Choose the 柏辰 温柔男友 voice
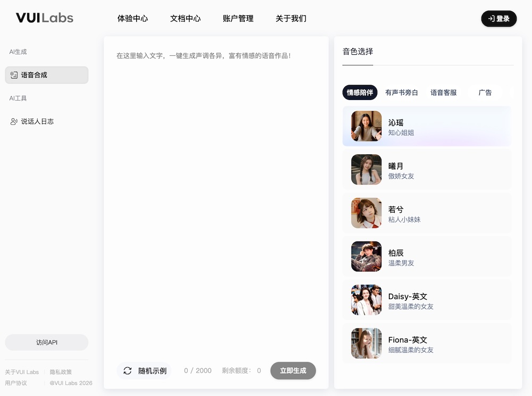Screen dimensions: 532x396 point(427,256)
